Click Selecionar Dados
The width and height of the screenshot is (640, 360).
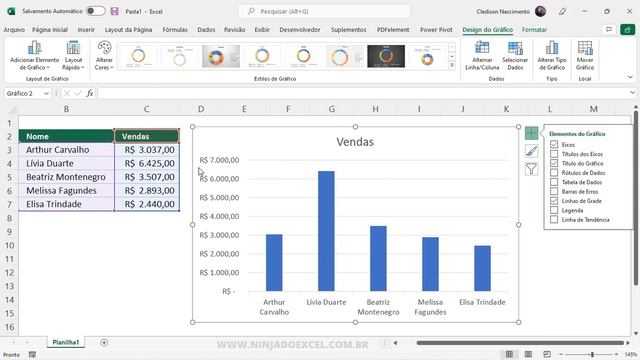click(x=515, y=56)
